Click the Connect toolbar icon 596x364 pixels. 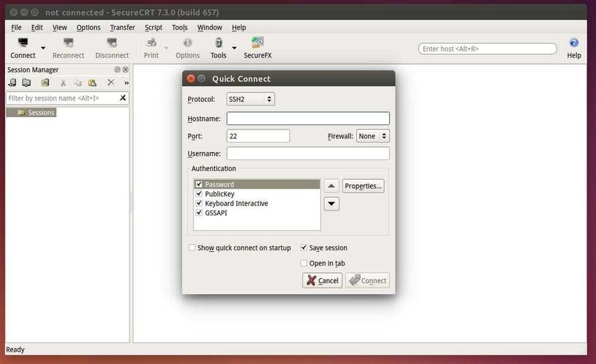23,42
